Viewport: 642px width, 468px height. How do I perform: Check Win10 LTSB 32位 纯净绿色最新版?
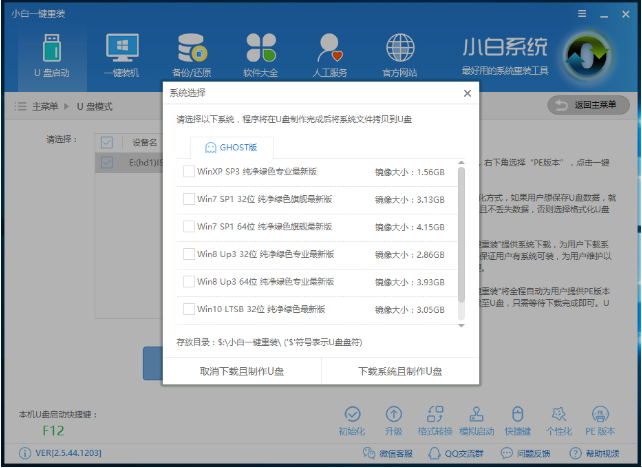[189, 309]
